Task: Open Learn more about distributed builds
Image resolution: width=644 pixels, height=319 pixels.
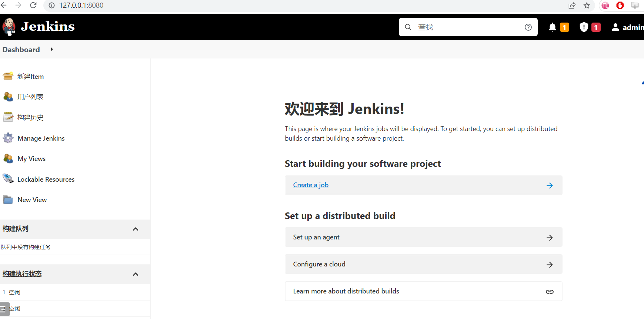Action: coord(424,291)
